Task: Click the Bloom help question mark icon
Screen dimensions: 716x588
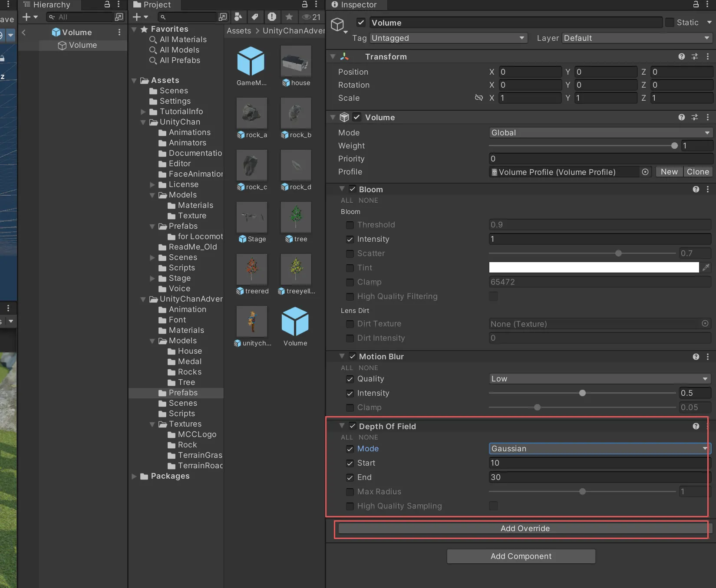Action: pyautogui.click(x=696, y=189)
